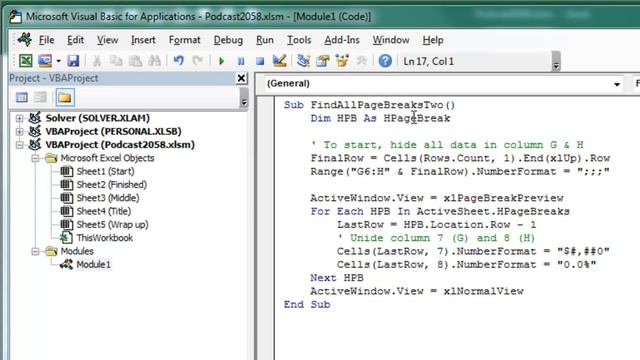Expand VBAProject (PERSONAL.XLSB) node
This screenshot has height=360, width=640.
pos(19,131)
